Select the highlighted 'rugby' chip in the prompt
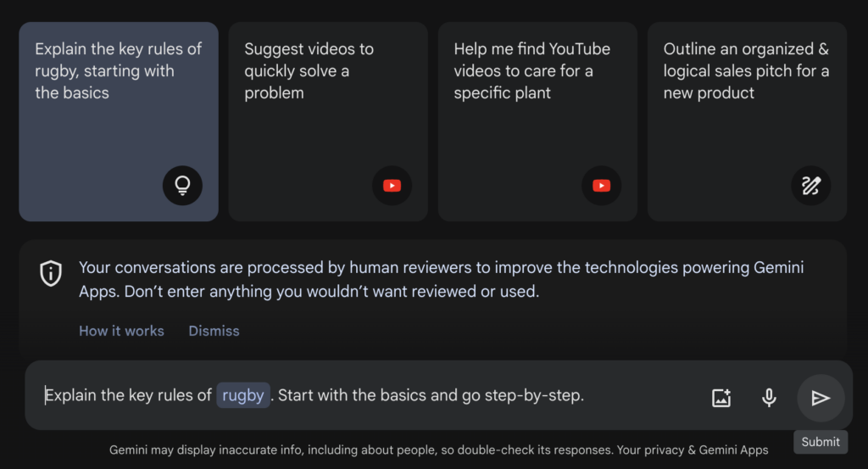Image resolution: width=868 pixels, height=469 pixels. 243,395
